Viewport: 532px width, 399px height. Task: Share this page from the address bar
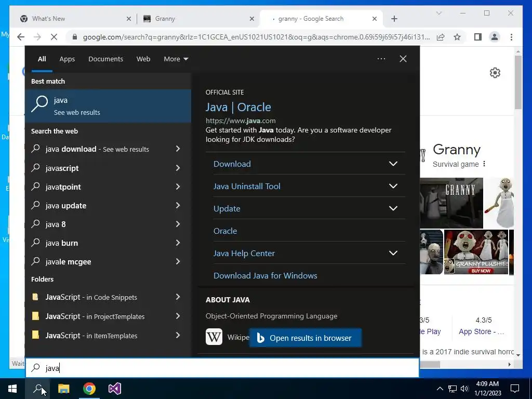point(441,37)
